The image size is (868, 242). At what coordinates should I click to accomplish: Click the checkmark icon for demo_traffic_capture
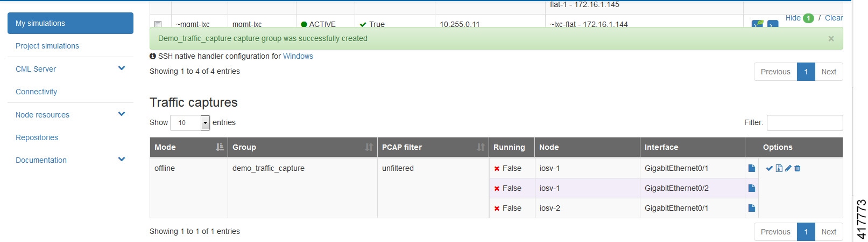(x=769, y=168)
